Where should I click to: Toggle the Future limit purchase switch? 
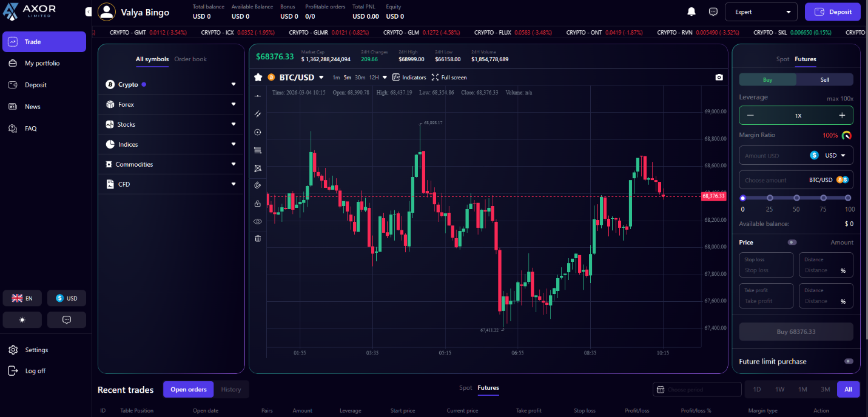tap(848, 361)
